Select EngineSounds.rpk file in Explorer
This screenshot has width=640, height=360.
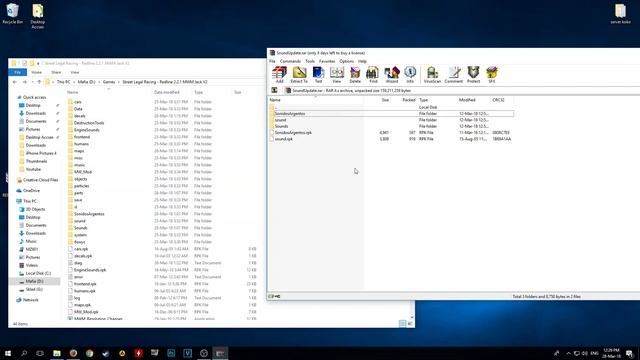tap(90, 270)
